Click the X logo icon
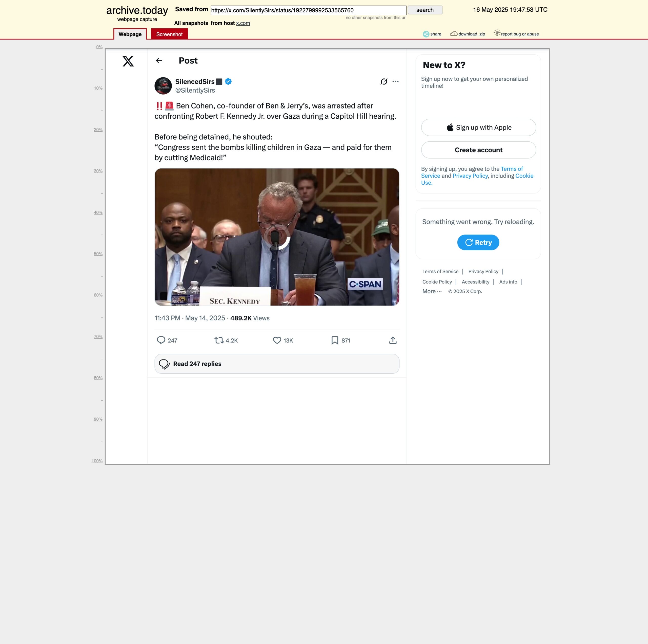Screen dimensions: 648x644 coord(128,61)
